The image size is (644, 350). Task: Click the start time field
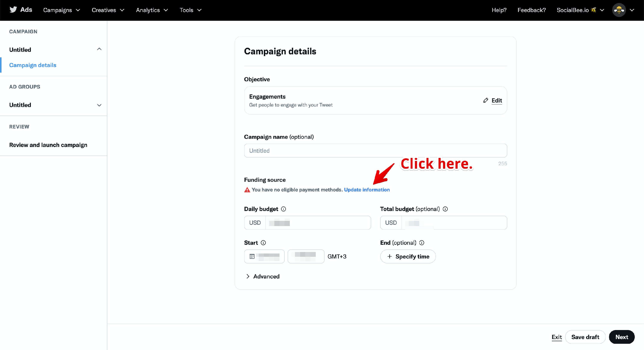pyautogui.click(x=306, y=257)
